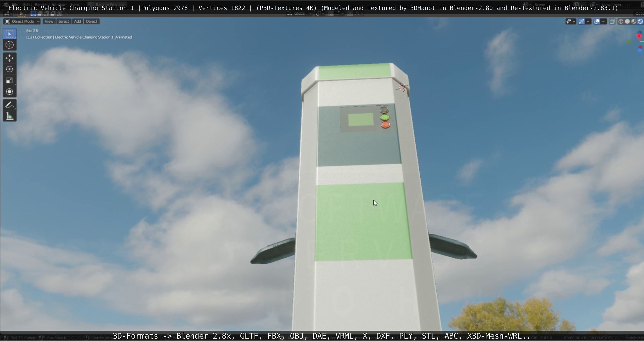The height and width of the screenshot is (341, 644).
Task: Click the "(12) Collection | Electric Vehicle Charging Station 1_Animated" text
Action: click(79, 37)
